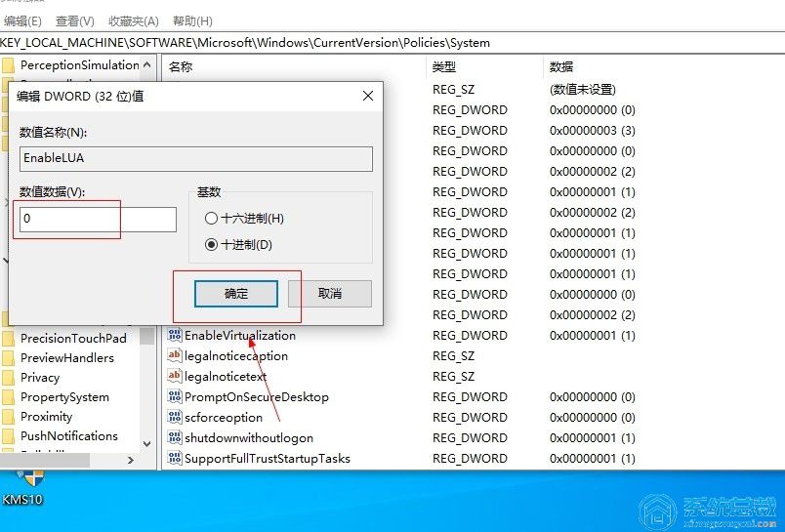Click the scforceoption DWORD value icon
This screenshot has width=785, height=532.
point(174,418)
